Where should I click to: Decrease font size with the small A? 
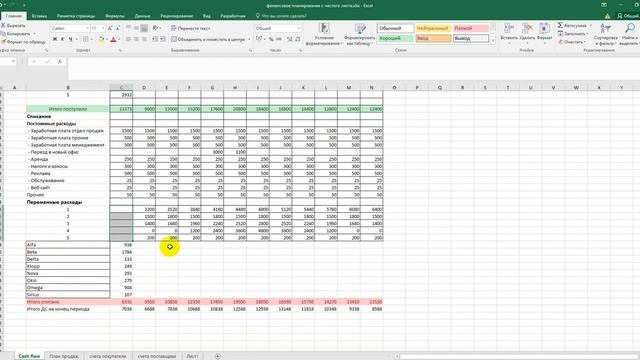click(x=118, y=28)
